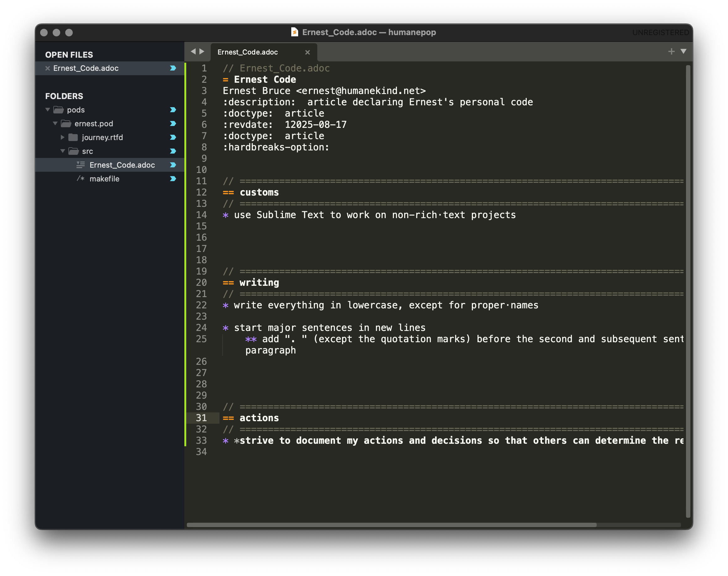Collapse the pods folder tree
728x576 pixels.
(48, 110)
